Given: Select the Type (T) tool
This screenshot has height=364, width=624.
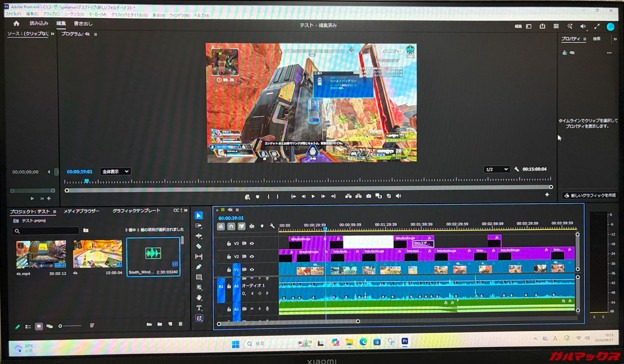Looking at the screenshot, I should pyautogui.click(x=199, y=307).
